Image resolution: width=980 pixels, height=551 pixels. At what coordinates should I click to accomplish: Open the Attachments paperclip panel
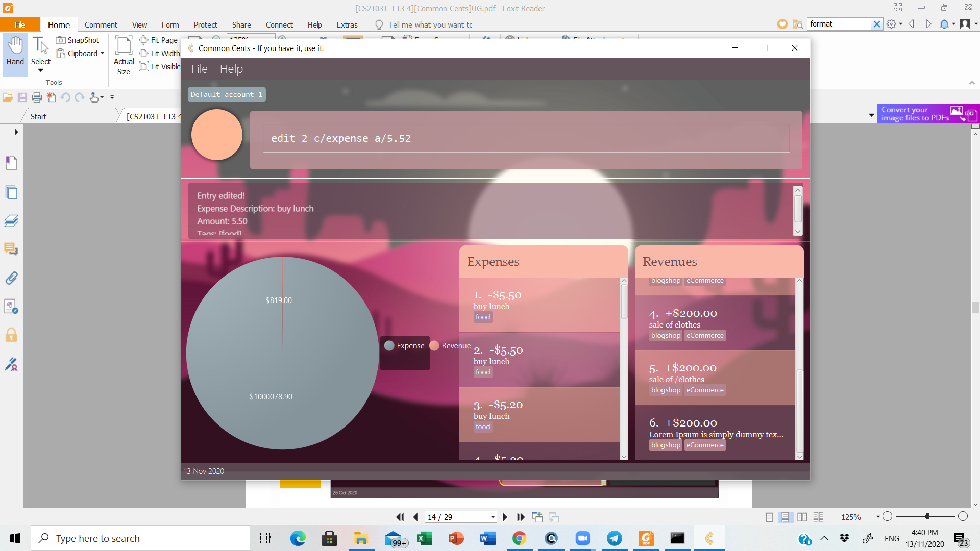tap(11, 278)
